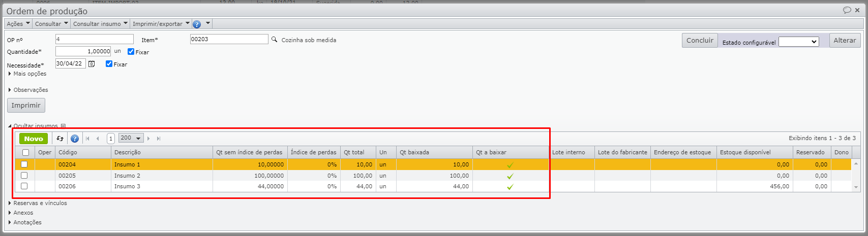Image resolution: width=868 pixels, height=236 pixels.
Task: Expand Observações section
Action: click(x=28, y=90)
